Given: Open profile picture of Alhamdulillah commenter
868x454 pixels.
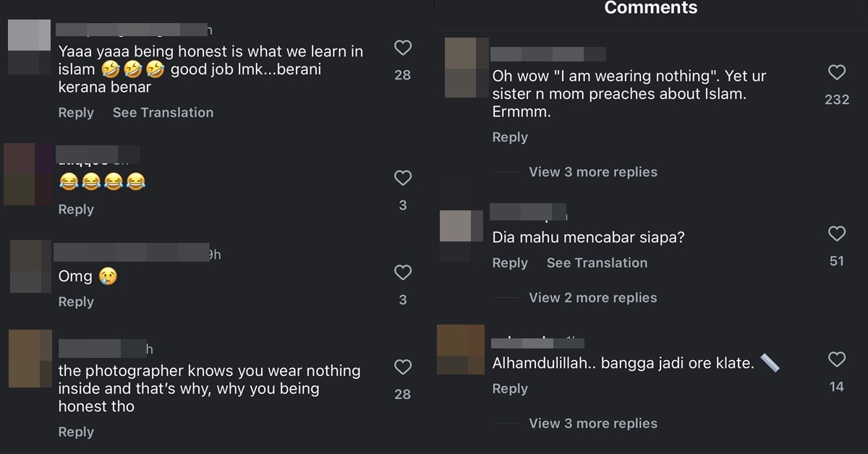Looking at the screenshot, I should 461,350.
